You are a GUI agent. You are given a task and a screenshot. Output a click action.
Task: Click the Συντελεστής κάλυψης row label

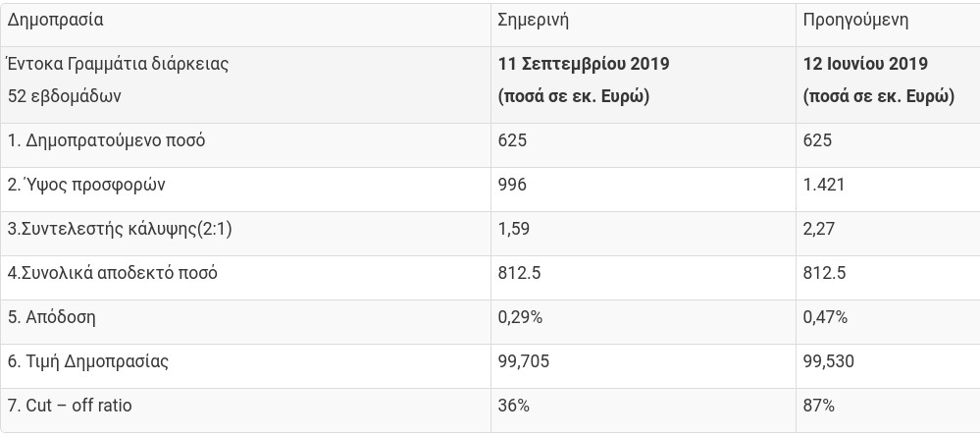(x=120, y=229)
